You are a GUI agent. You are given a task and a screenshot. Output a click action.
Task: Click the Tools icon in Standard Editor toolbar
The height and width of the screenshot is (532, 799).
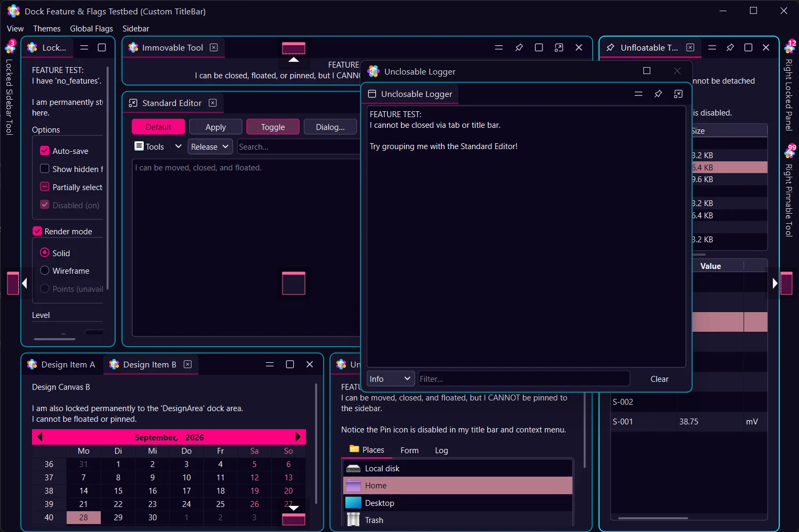(139, 146)
